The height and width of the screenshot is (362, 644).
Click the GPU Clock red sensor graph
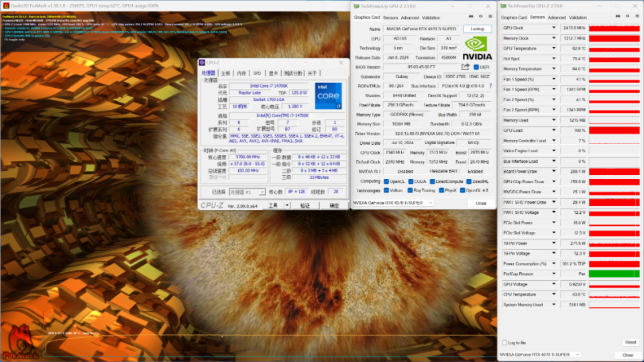pos(614,28)
